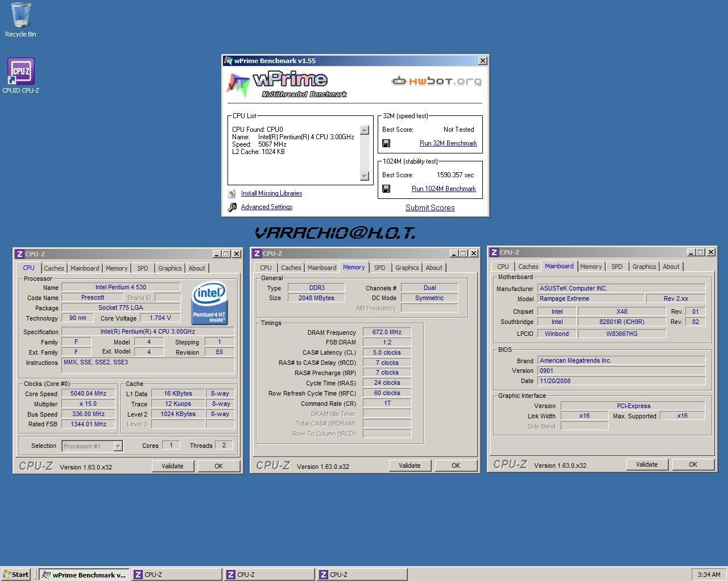
Task: Open SPD tab in CPU window
Action: (x=142, y=268)
